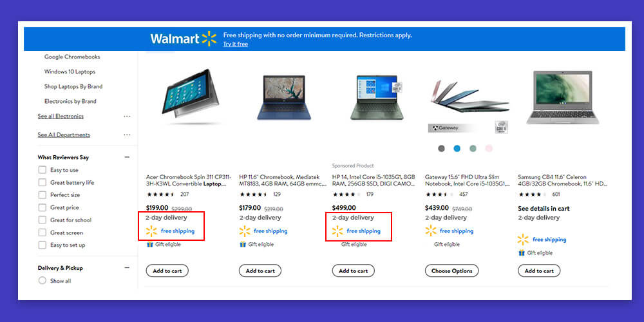Select the Show all radio button
Viewport: 644px width, 322px height.
[42, 281]
